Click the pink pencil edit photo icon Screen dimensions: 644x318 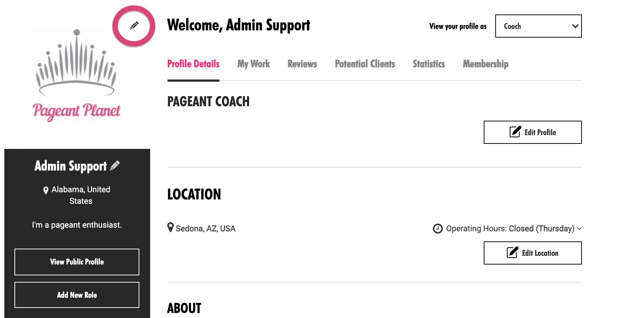click(x=134, y=26)
